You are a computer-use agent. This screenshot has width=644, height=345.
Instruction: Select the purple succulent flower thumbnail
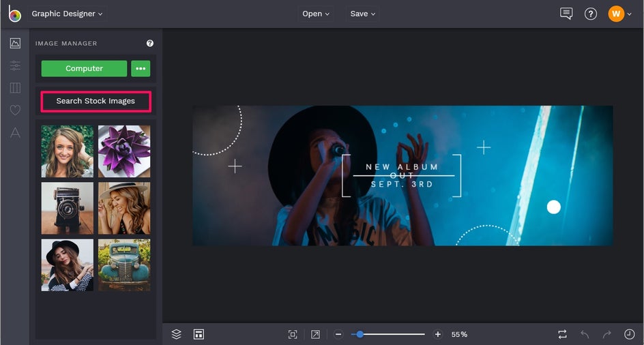point(124,151)
